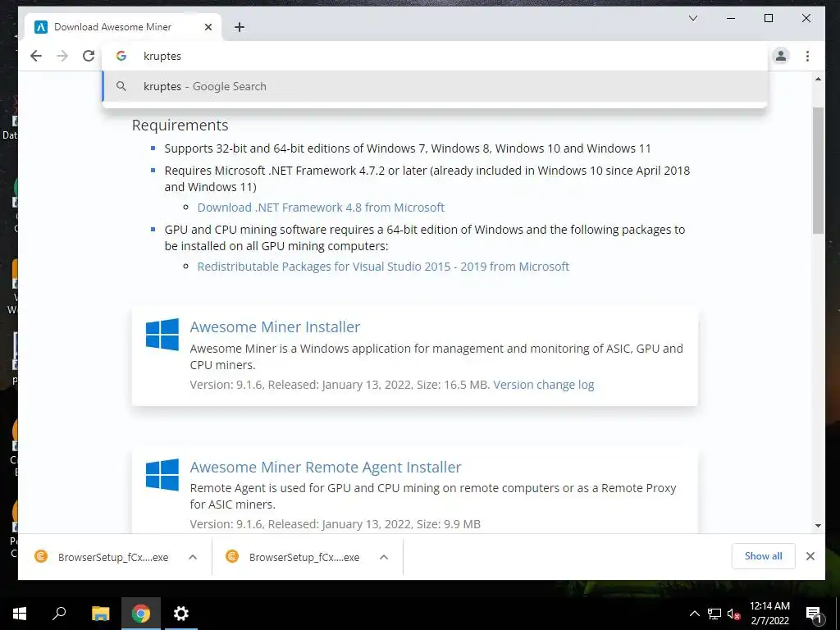This screenshot has height=630, width=840.
Task: Click the browser forward arrow
Action: point(62,56)
